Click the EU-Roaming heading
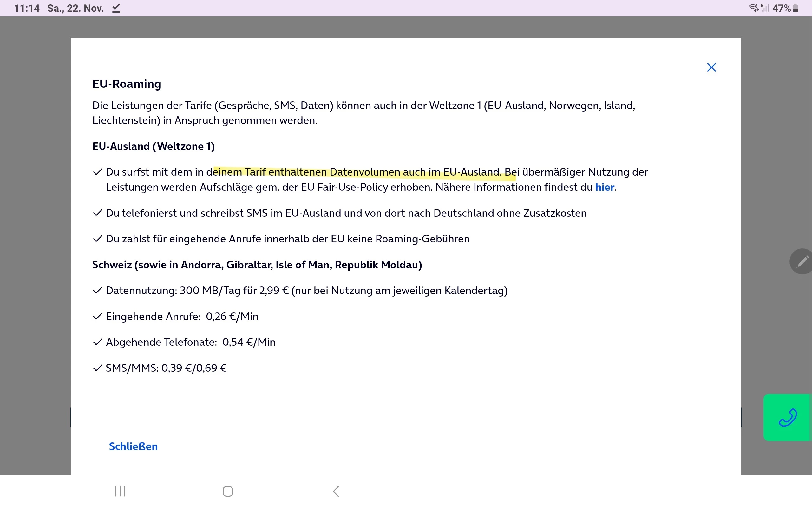Viewport: 812px width, 507px height. click(x=127, y=84)
